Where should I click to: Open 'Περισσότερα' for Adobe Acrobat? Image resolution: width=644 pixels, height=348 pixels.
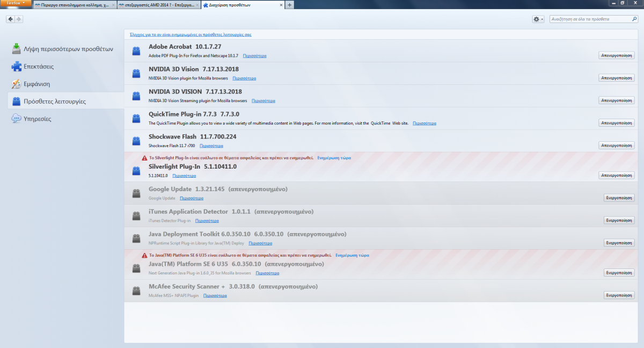[254, 55]
